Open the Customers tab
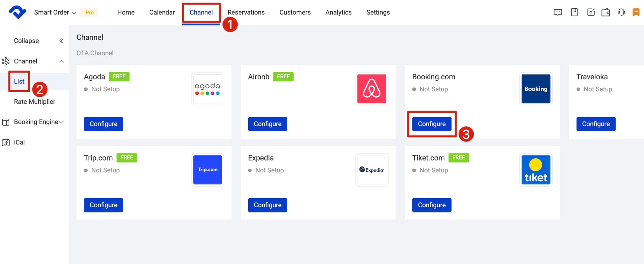 coord(295,12)
